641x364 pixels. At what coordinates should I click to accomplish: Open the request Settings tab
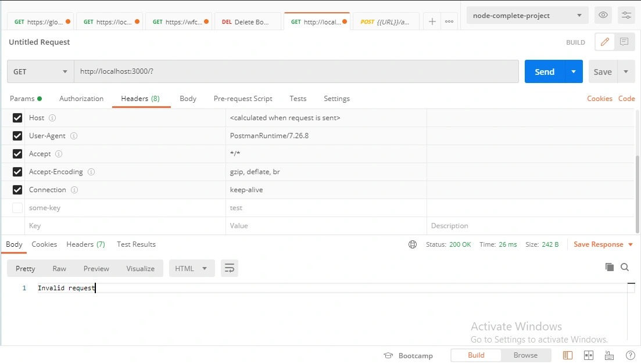click(337, 99)
